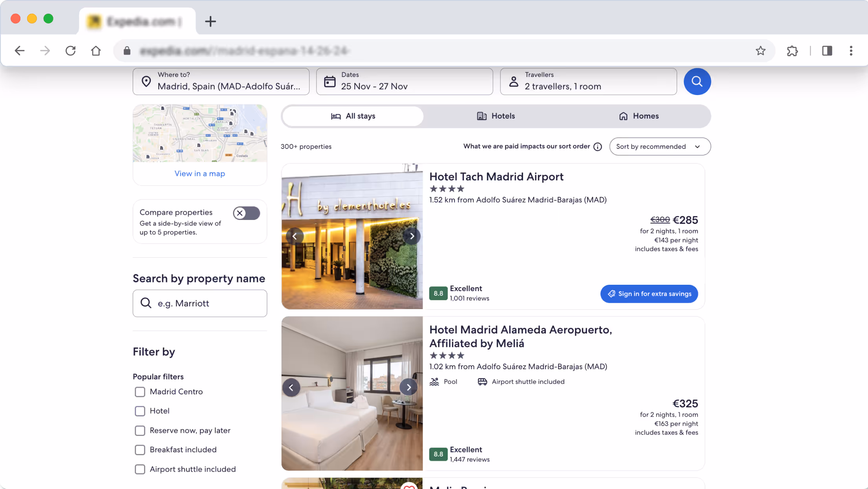Check the Airport shuttle included filter
The image size is (868, 489).
140,469
